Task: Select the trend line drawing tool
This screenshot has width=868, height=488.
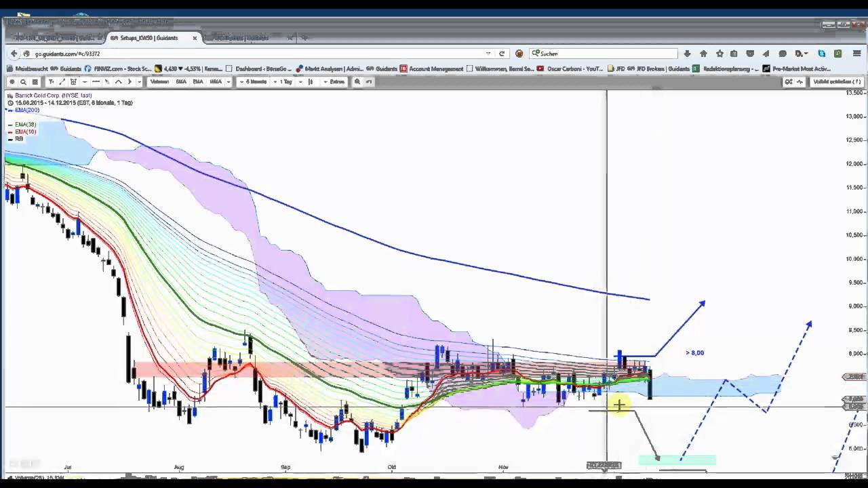Action: point(62,81)
